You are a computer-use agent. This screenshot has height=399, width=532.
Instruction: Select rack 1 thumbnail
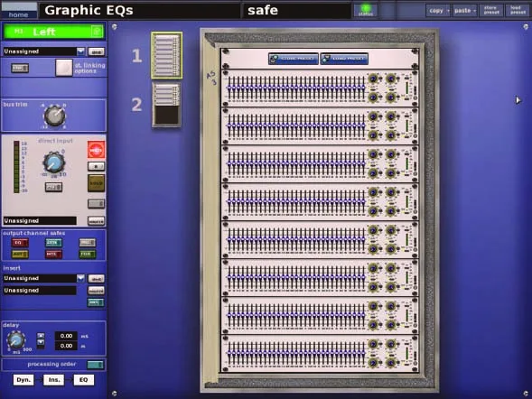click(x=166, y=55)
